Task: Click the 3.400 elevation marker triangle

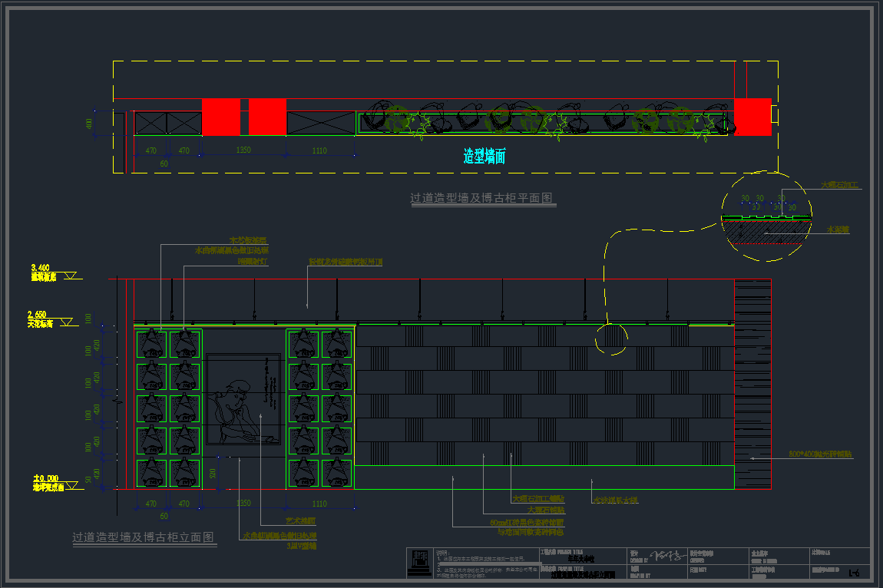Action: tap(71, 276)
